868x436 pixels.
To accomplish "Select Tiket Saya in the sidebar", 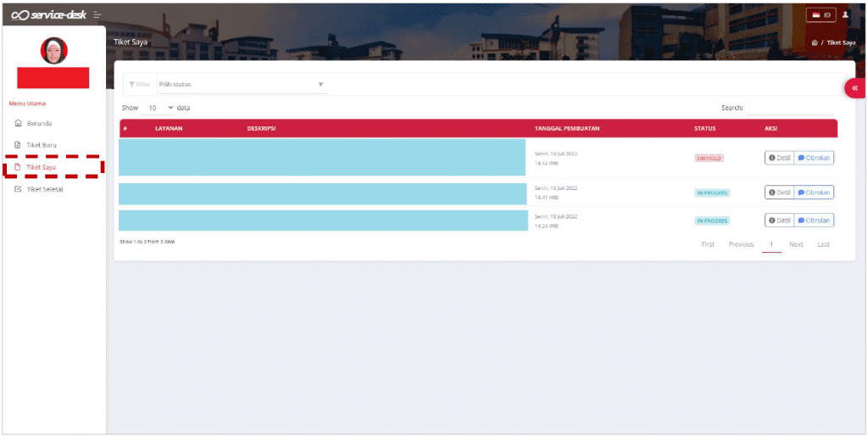I will [x=41, y=167].
